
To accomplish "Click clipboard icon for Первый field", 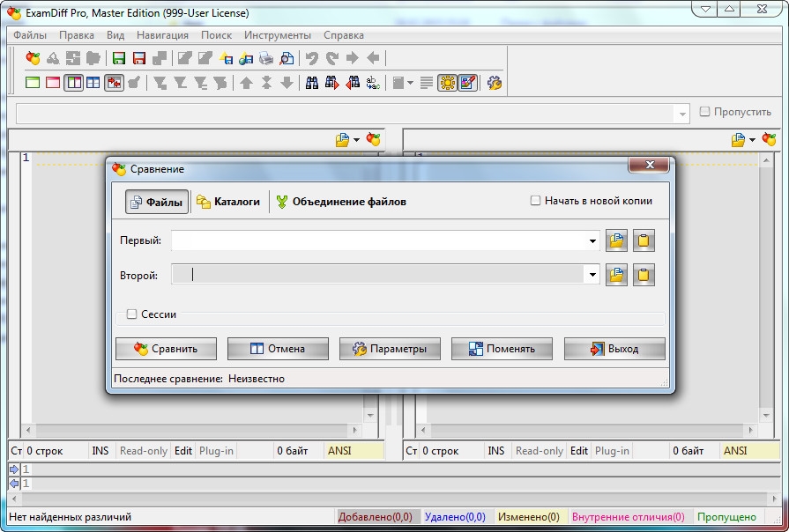I will (x=644, y=240).
